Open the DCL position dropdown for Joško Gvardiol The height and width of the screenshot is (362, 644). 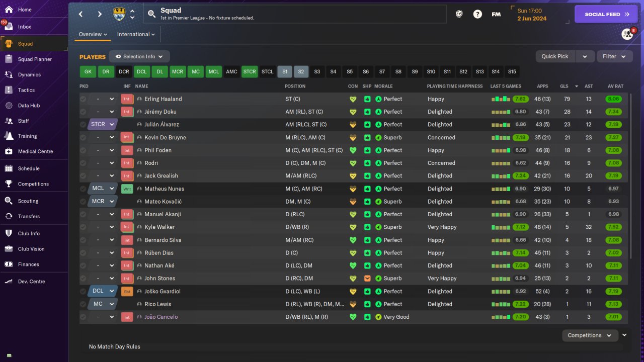pyautogui.click(x=103, y=291)
